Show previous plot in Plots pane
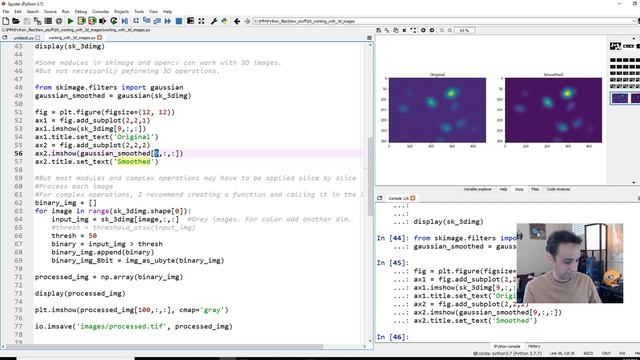 tap(423, 30)
